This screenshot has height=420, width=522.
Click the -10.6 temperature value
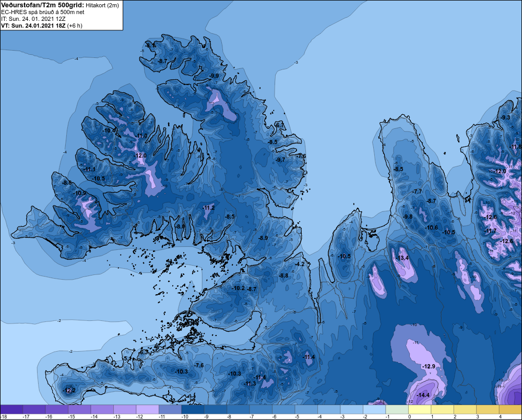coord(432,227)
